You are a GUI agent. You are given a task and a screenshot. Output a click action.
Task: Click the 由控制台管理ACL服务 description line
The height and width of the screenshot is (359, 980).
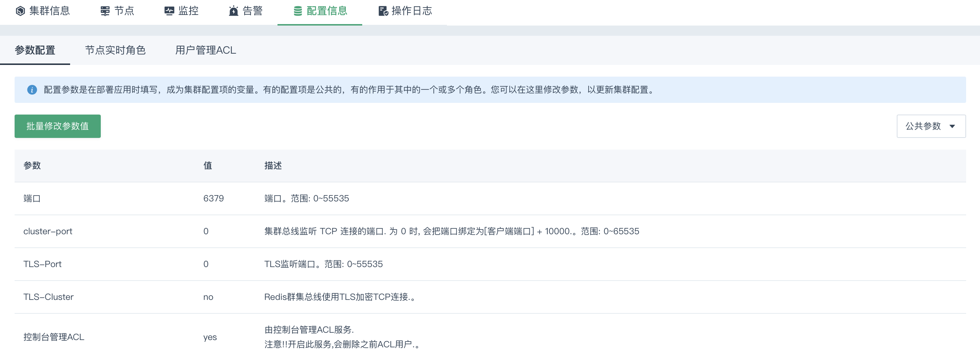(309, 330)
